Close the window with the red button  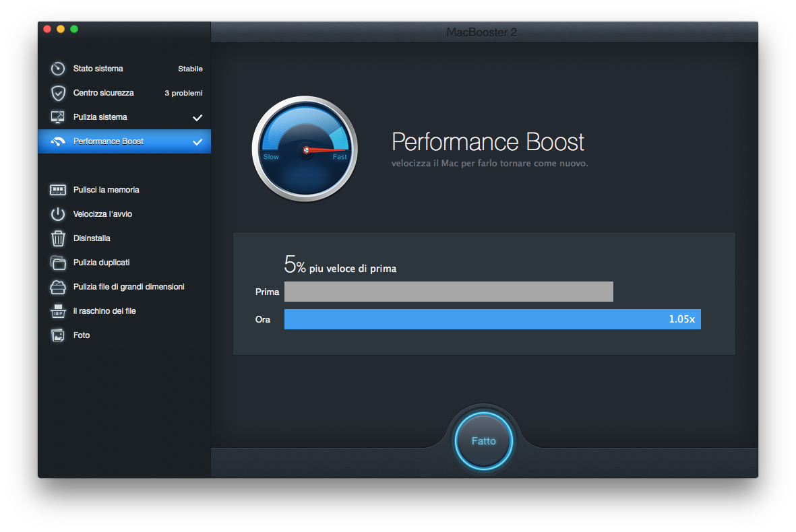pos(47,29)
